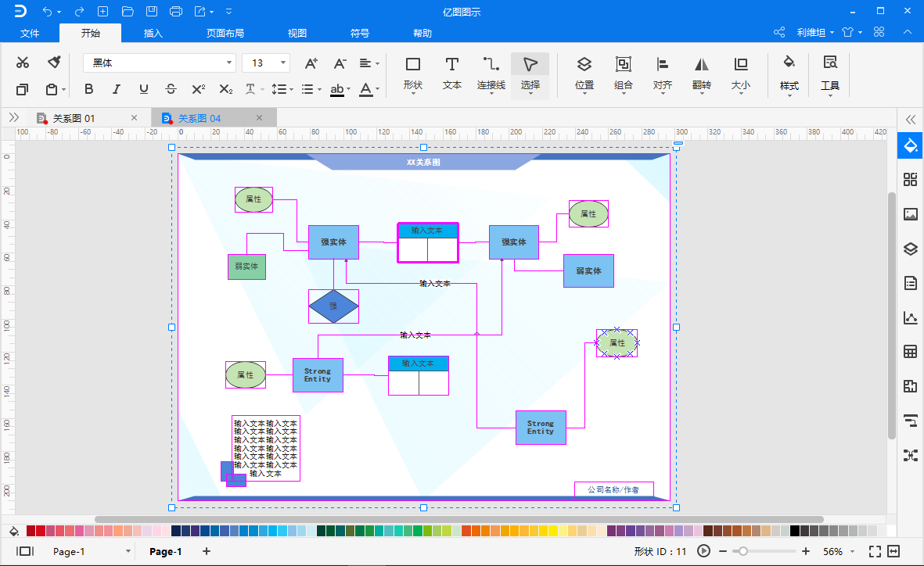Open the text alignment dropdown
The width and height of the screenshot is (924, 566).
[369, 63]
